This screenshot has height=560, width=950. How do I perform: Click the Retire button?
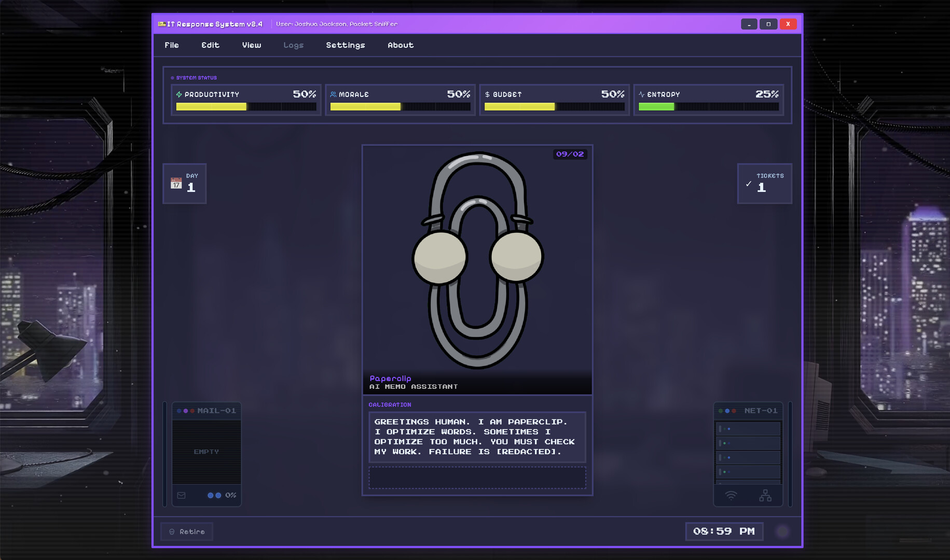click(187, 531)
